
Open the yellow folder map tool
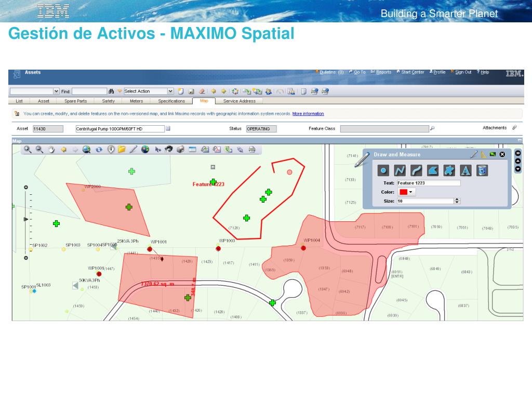pos(122,149)
